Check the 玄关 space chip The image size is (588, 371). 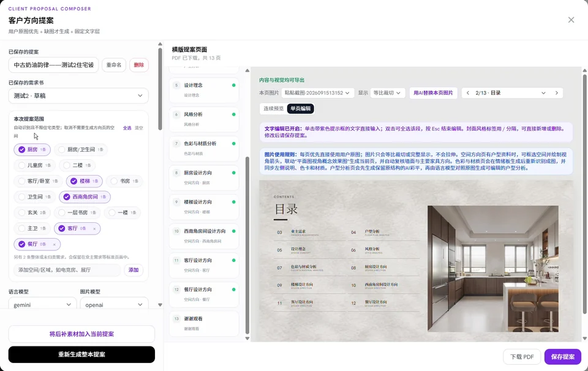(32, 212)
